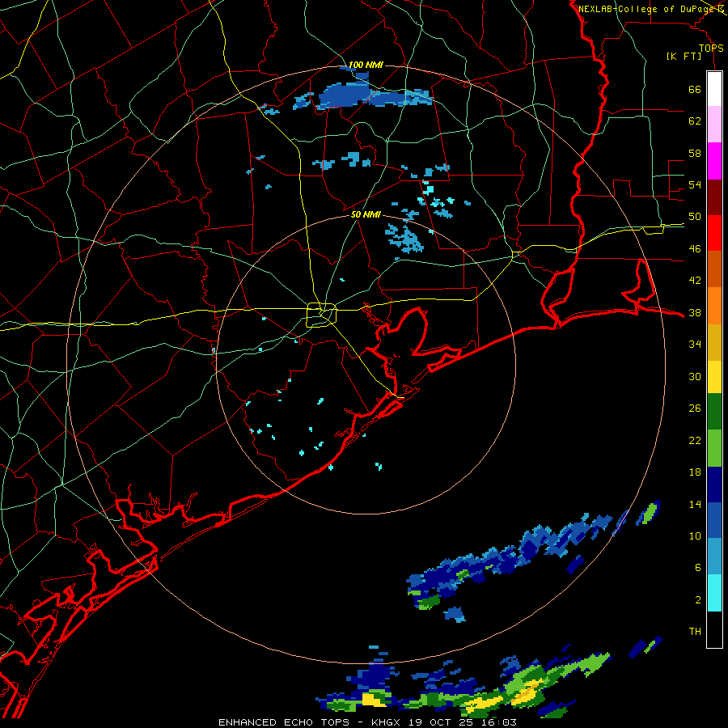Click the 42 value on the scale

[695, 281]
